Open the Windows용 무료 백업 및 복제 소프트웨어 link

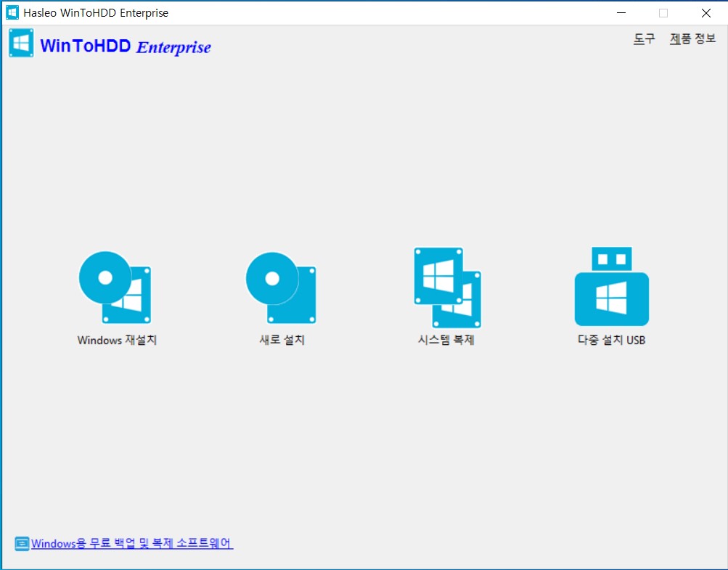(132, 543)
